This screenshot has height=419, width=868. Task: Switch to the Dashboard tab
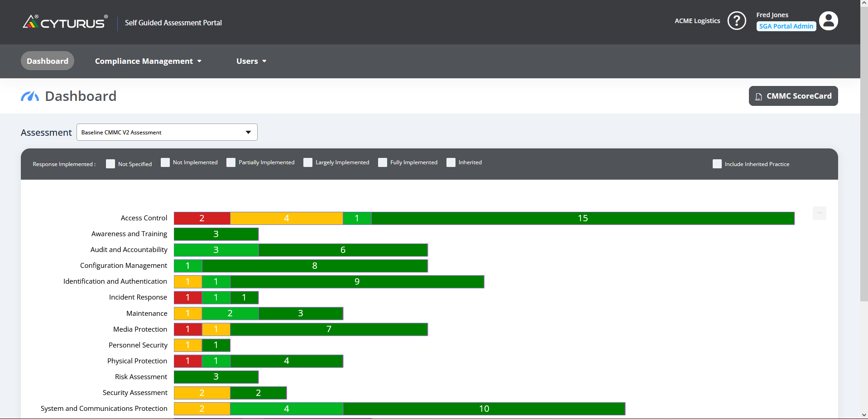47,61
